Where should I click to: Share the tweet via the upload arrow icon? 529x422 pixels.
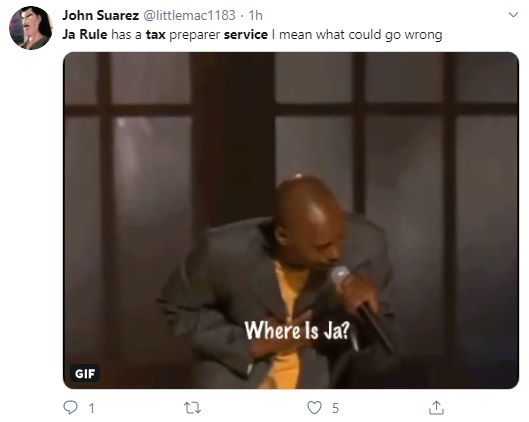(436, 407)
